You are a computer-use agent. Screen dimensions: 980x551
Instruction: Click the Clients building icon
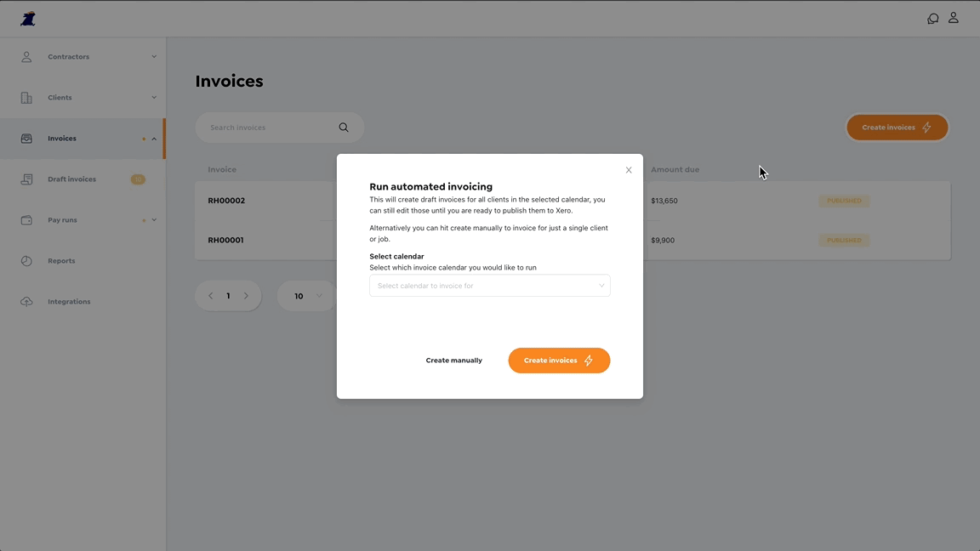pos(26,98)
